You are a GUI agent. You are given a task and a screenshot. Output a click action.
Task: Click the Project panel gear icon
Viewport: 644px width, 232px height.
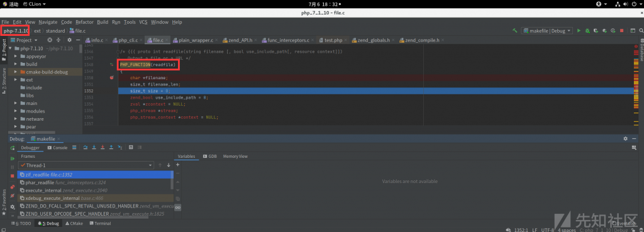[69, 40]
